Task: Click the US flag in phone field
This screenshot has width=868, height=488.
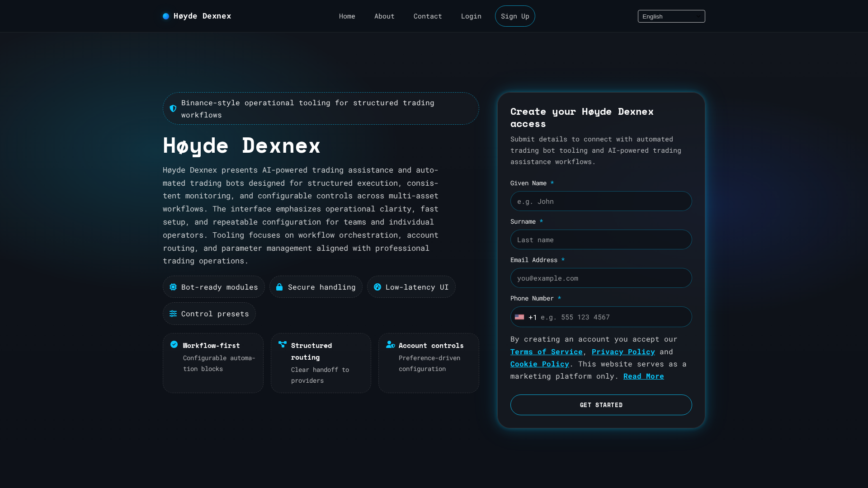Action: click(x=519, y=317)
